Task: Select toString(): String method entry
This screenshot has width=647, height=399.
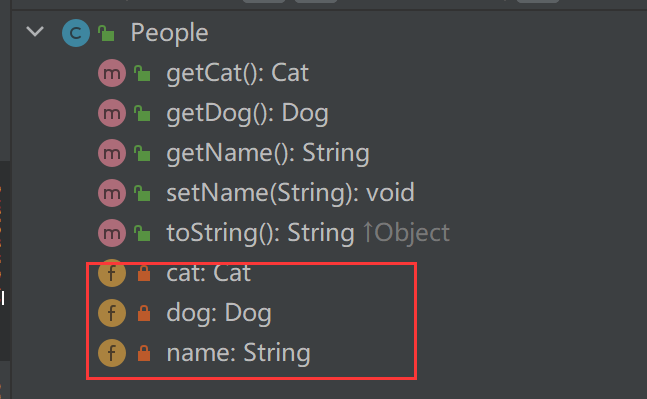Action: (x=260, y=233)
